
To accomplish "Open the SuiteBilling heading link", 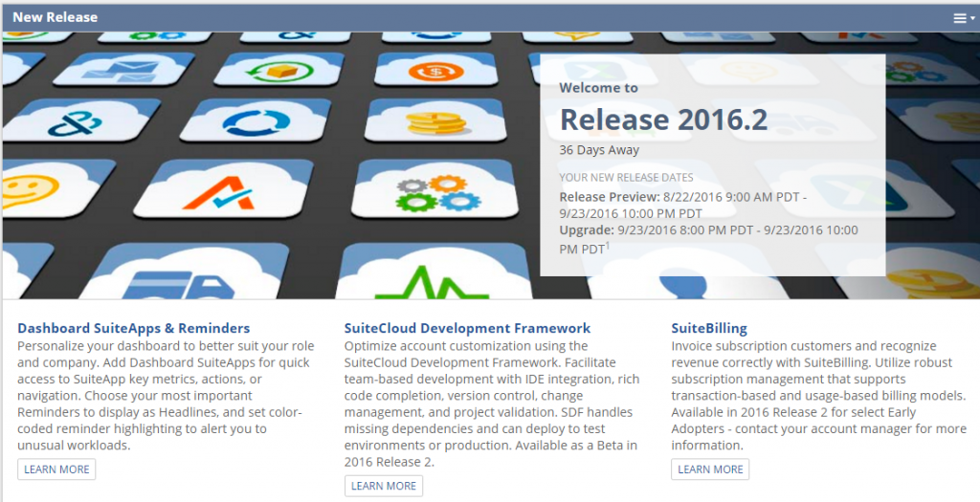I will [709, 328].
